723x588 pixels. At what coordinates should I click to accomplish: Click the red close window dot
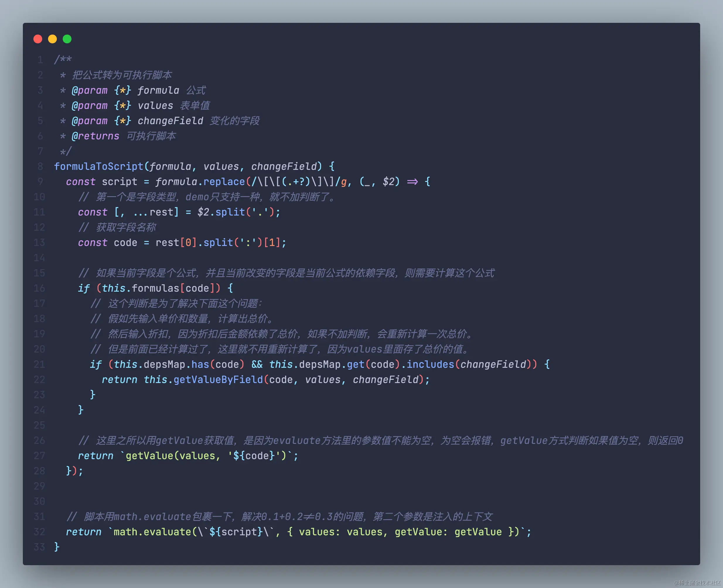click(x=38, y=39)
